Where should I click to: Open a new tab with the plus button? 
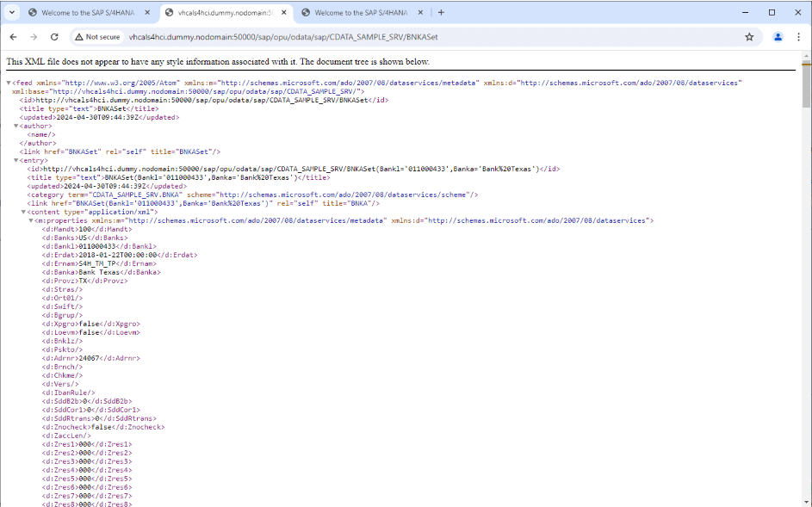click(441, 13)
